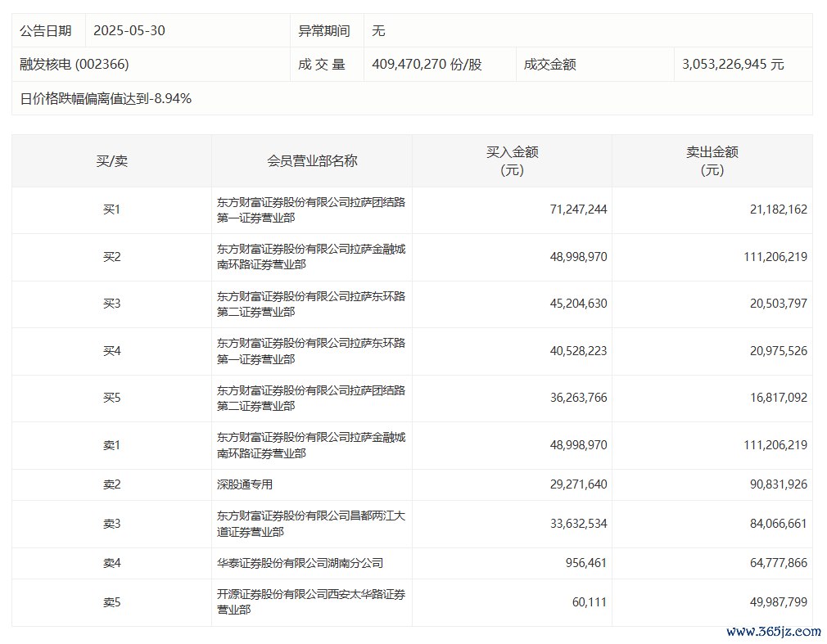
Task: Select buy amount 60,111
Action: click(x=589, y=602)
